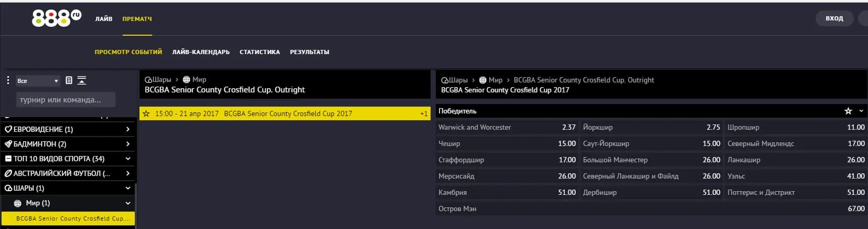Bet on Йоркшир at 2.75
Viewport: 868px width, 229px height.
tap(651, 127)
